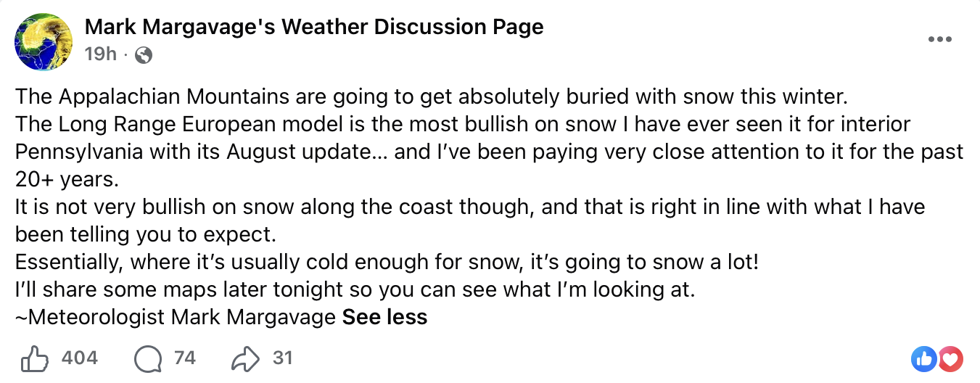View the 31 shares count

point(282,358)
